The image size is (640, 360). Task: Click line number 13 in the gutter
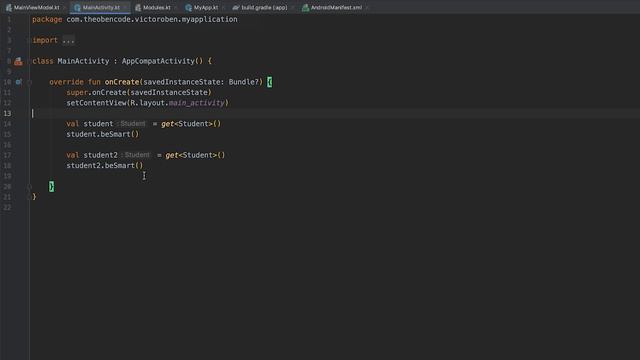click(x=7, y=113)
